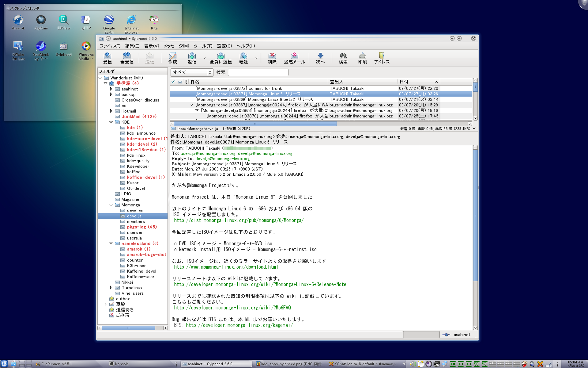The image size is (588, 368).
Task: Collapse the Wanderlust (MH) tree
Action: (100, 78)
